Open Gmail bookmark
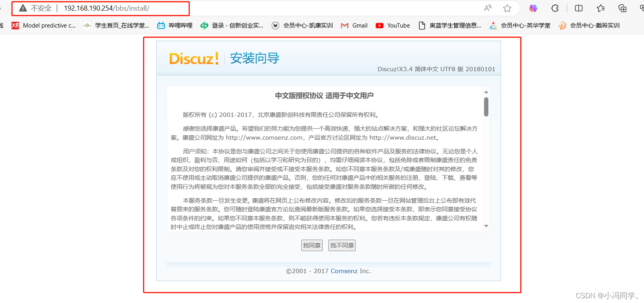The width and height of the screenshot is (644, 303). pos(354,26)
